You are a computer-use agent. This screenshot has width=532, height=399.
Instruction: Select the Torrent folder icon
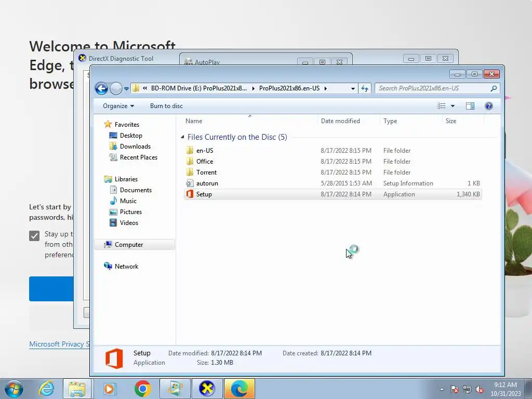click(190, 172)
